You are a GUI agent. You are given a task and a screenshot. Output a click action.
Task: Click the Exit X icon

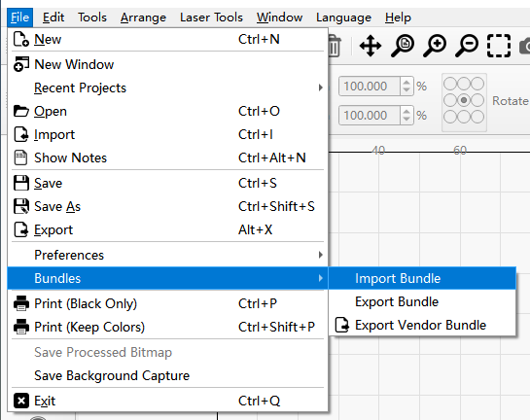pyautogui.click(x=21, y=401)
